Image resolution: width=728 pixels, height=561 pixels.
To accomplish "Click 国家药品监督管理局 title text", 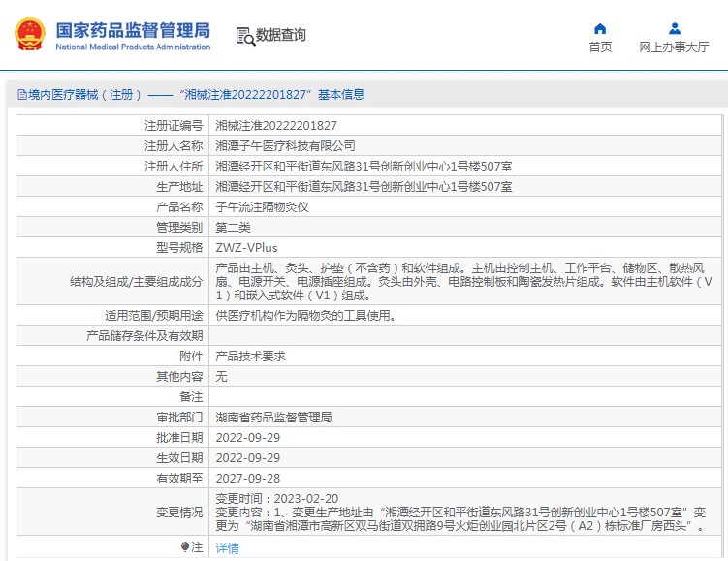I will tap(133, 30).
